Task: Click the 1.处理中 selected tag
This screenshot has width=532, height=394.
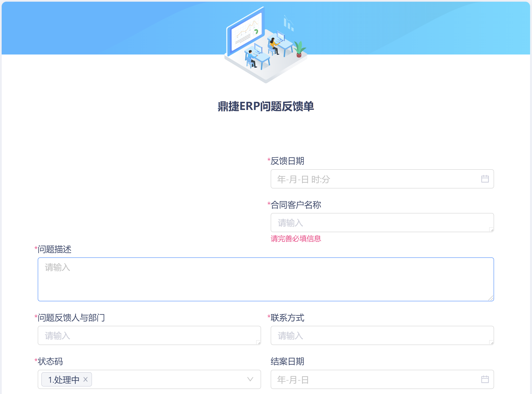Action: 67,379
